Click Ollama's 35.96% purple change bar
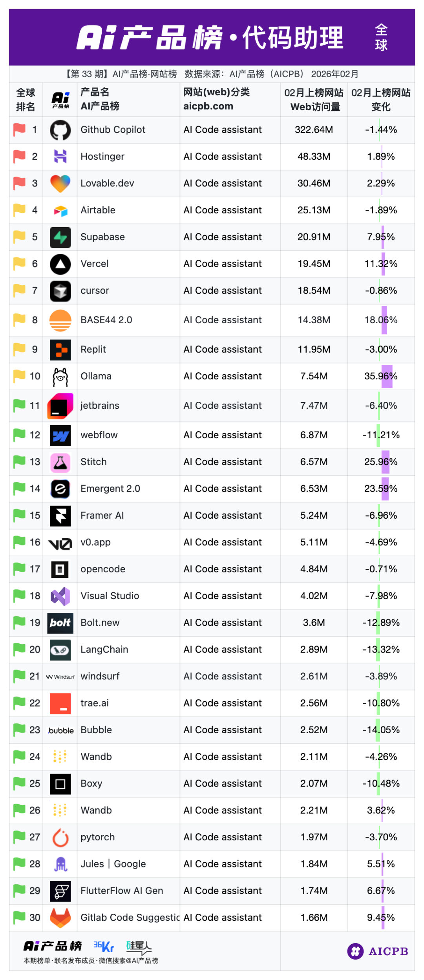 [x=387, y=377]
